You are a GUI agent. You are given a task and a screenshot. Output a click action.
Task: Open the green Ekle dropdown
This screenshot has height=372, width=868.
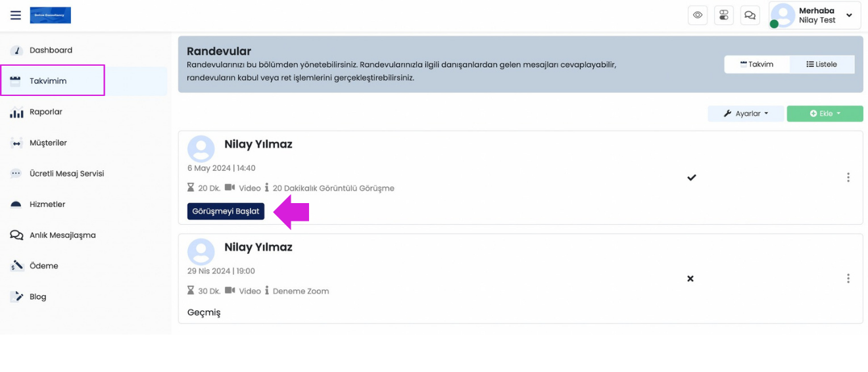pyautogui.click(x=825, y=114)
